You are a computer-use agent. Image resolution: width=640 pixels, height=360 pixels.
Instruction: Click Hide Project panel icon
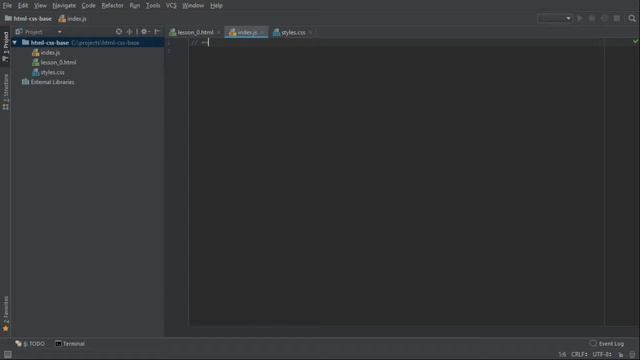pos(157,32)
